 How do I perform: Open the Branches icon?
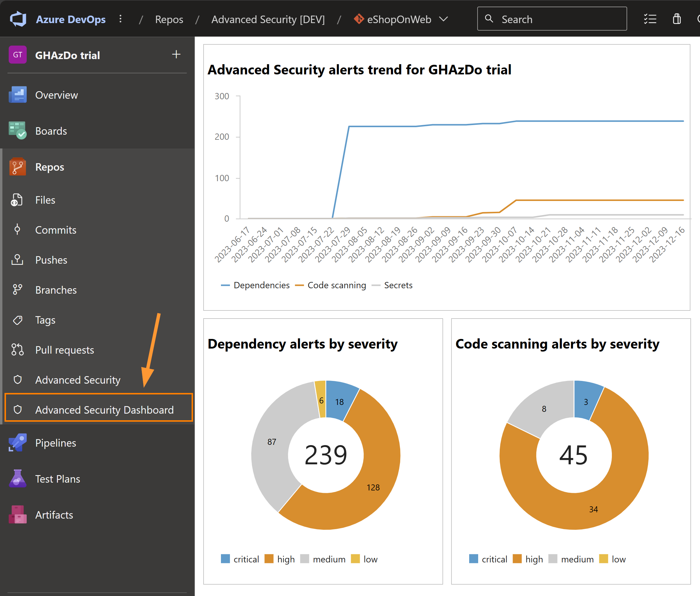(x=18, y=289)
